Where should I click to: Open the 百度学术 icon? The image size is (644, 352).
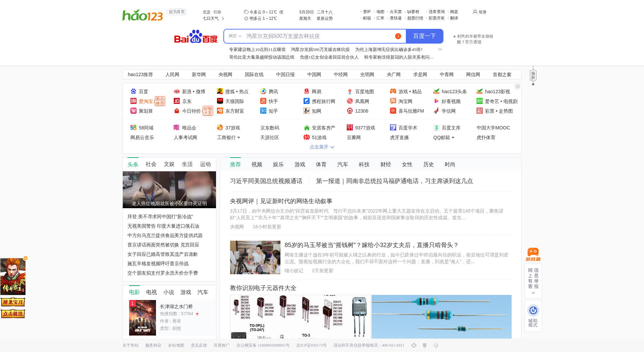pos(393,128)
